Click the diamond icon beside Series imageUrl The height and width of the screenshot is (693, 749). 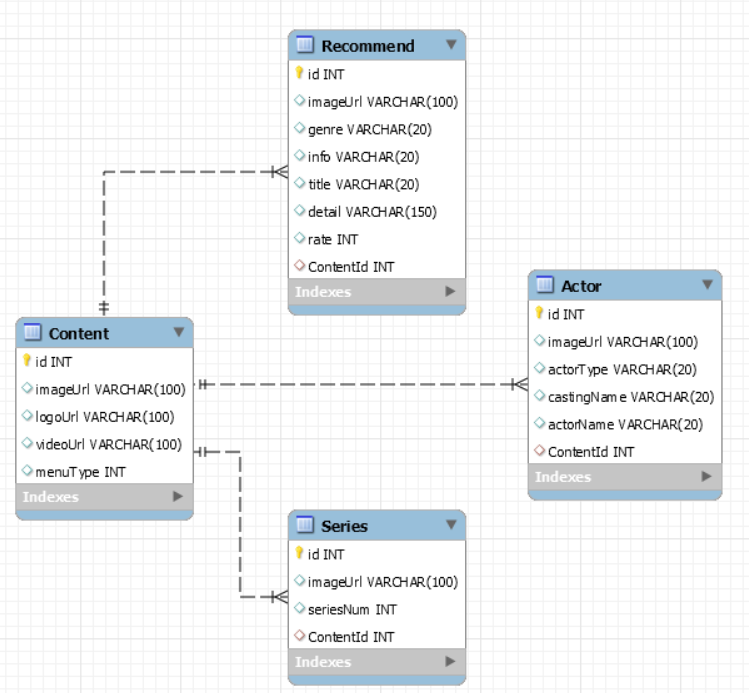[300, 580]
